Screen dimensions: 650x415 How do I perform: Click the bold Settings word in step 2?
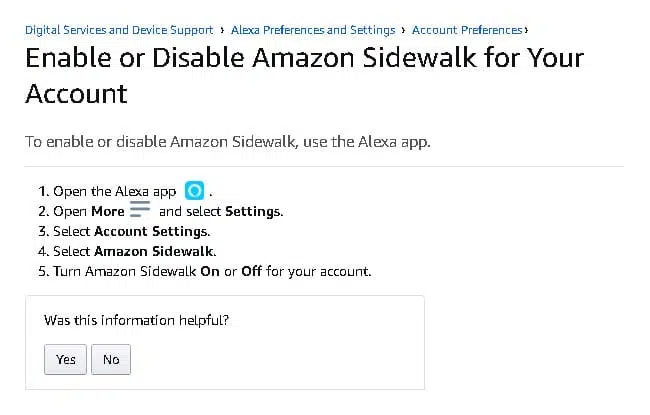coord(253,212)
